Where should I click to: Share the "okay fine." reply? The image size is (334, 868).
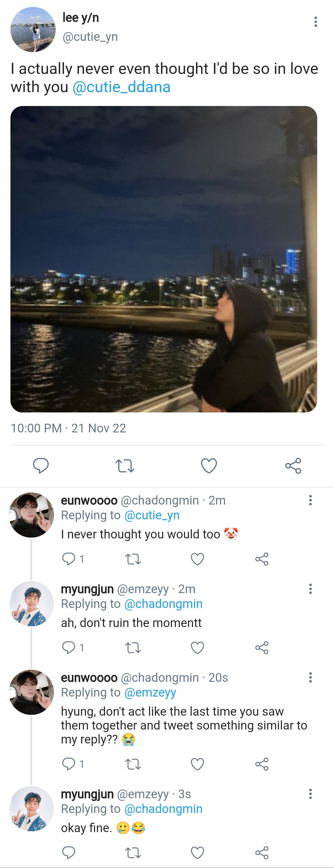click(262, 852)
